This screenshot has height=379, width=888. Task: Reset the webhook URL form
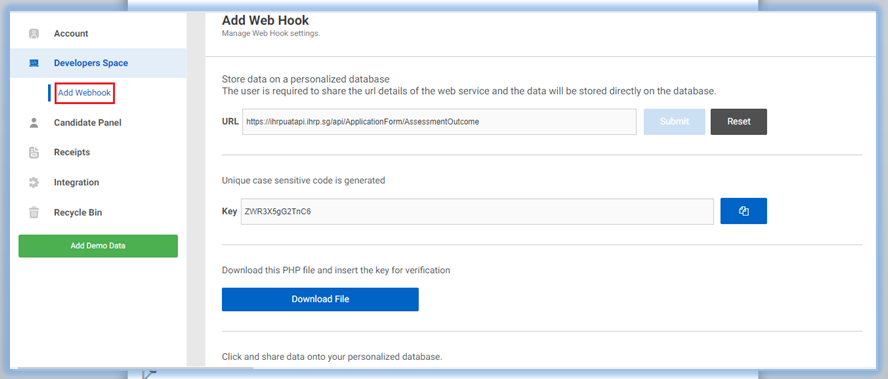tap(739, 122)
